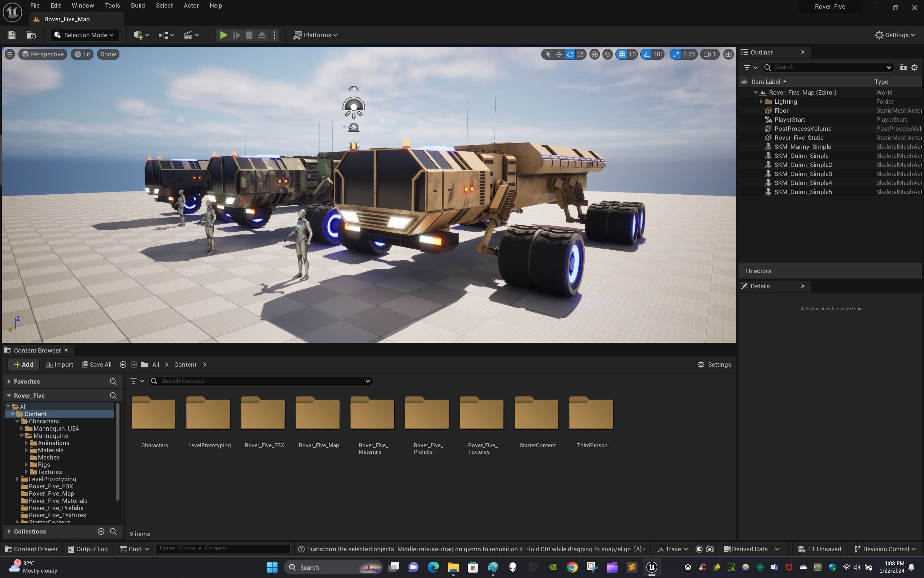Select the Translate tool in viewport

pyautogui.click(x=559, y=54)
